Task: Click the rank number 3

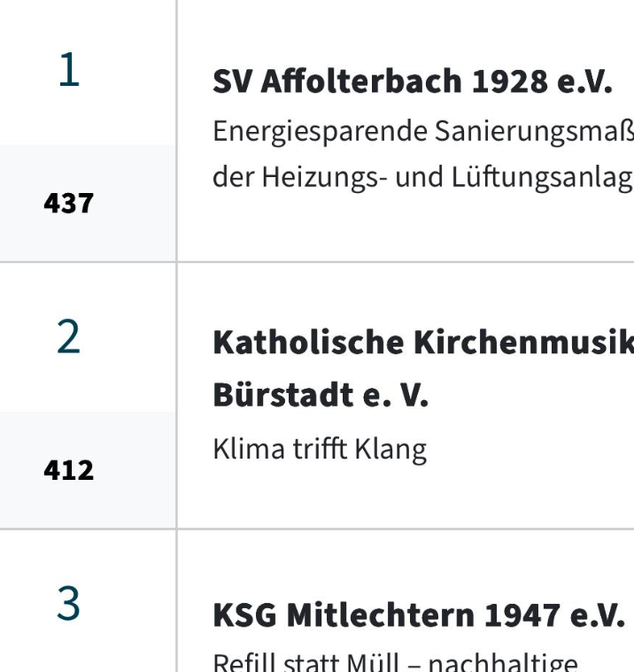Action: click(x=68, y=604)
